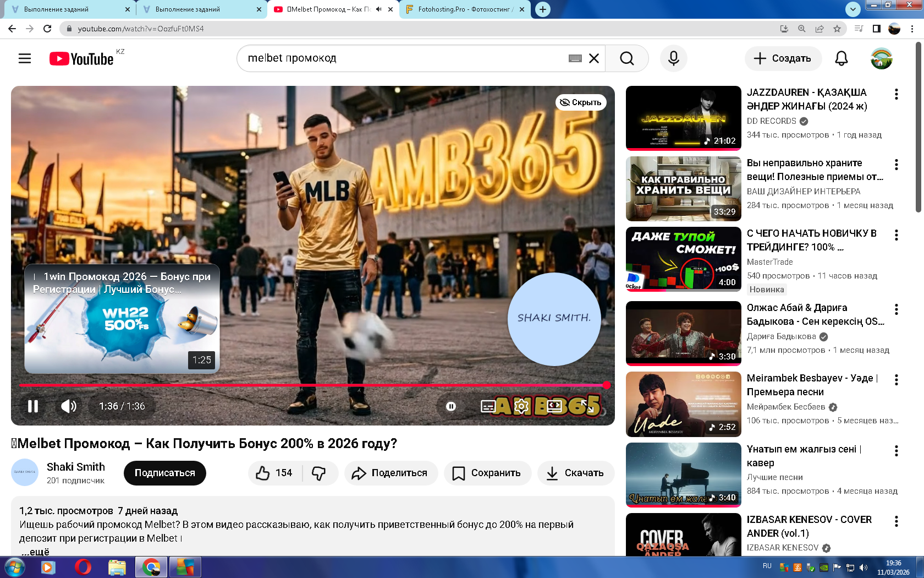Expand the tab search dropdown arrow
Screen dimensions: 924x578
click(853, 9)
